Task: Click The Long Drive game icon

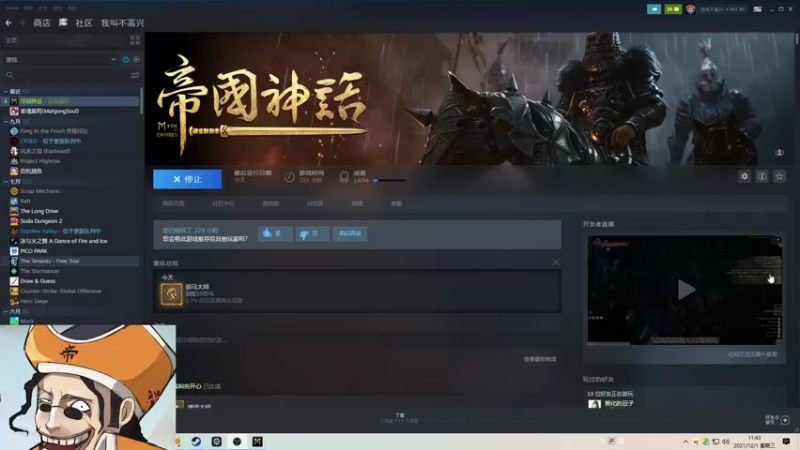Action: (x=14, y=211)
